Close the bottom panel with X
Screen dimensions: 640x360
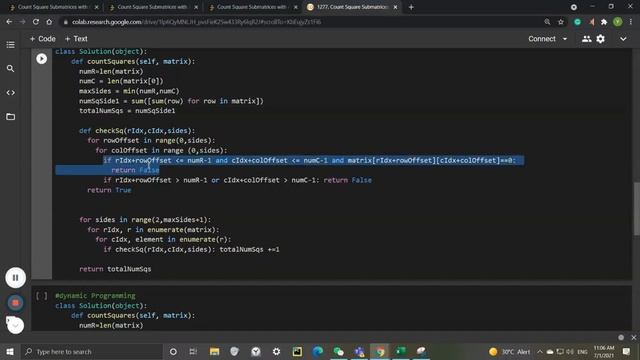(633, 338)
